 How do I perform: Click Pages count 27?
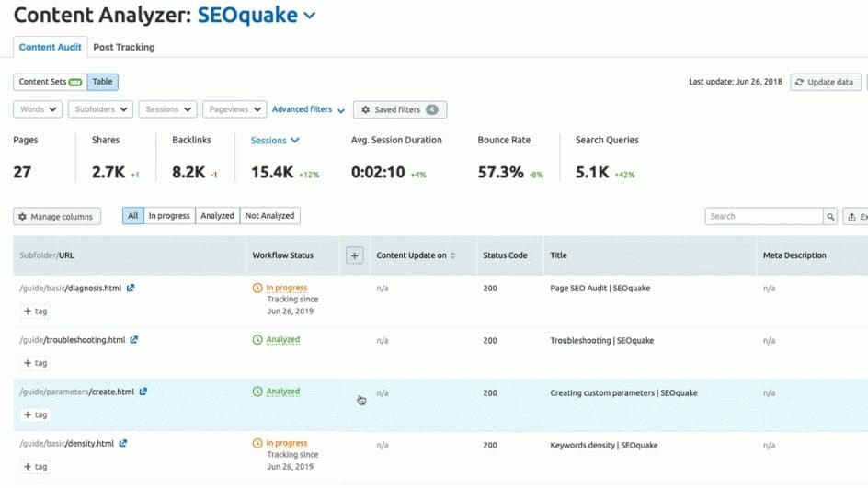[x=22, y=172]
